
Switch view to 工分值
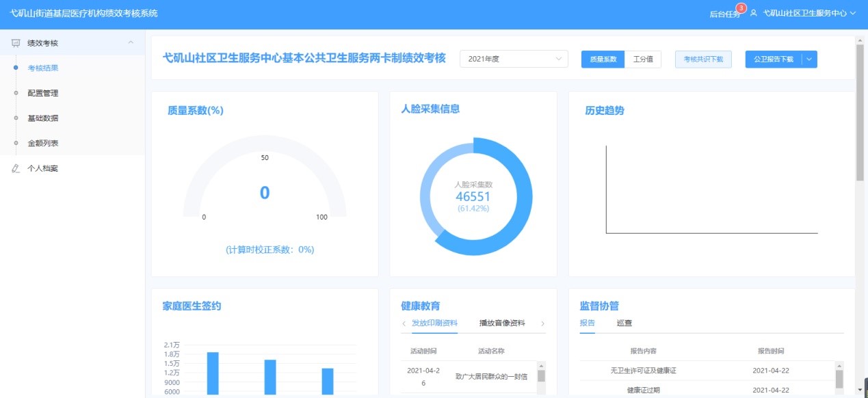tap(643, 59)
